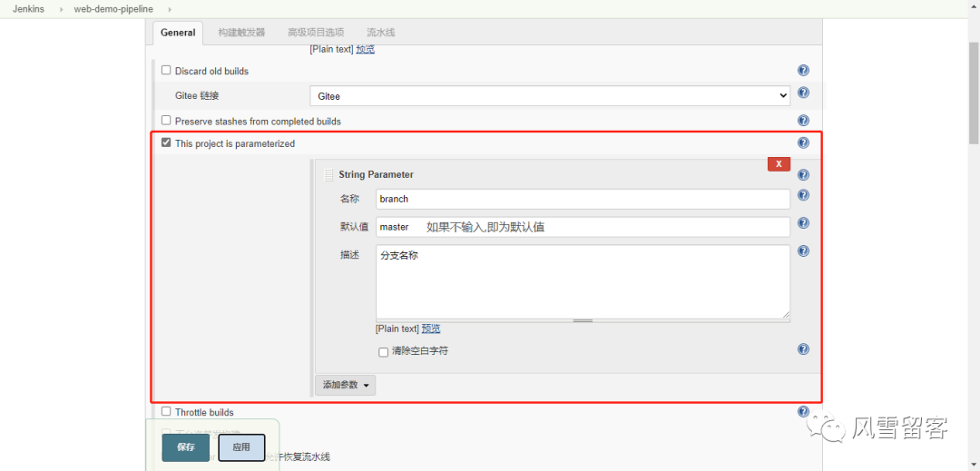
Task: Grab the String Parameter drag handle
Action: pyautogui.click(x=328, y=175)
